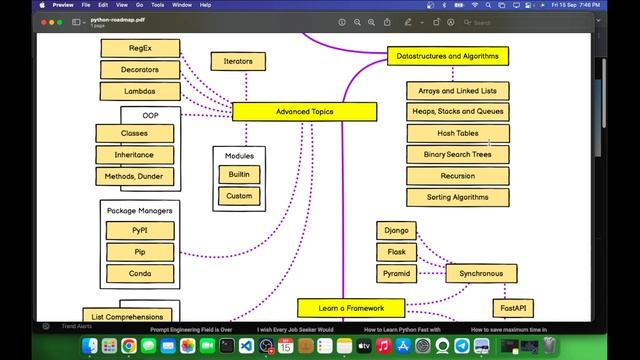Click the 'FastAPI' box
The height and width of the screenshot is (360, 640).
[x=513, y=308]
